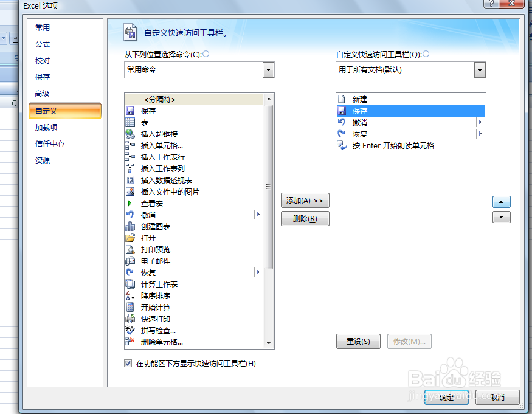
Task: Select the Undo icon in the left list
Action: 130,215
